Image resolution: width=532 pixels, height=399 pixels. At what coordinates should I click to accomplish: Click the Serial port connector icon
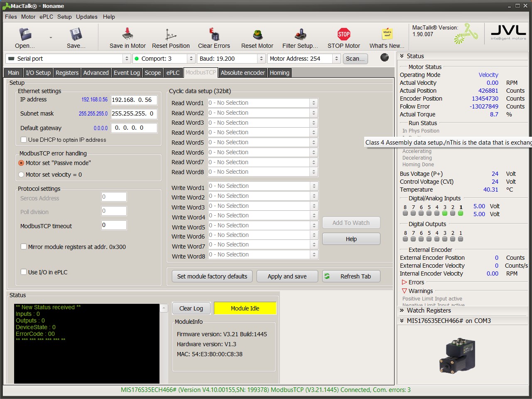tap(11, 59)
